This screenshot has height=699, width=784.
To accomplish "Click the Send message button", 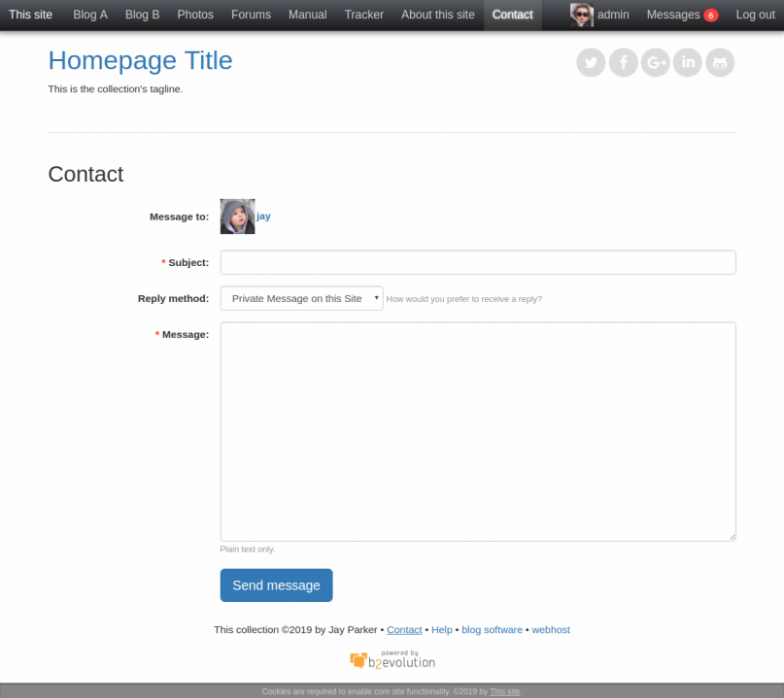I will 276,585.
